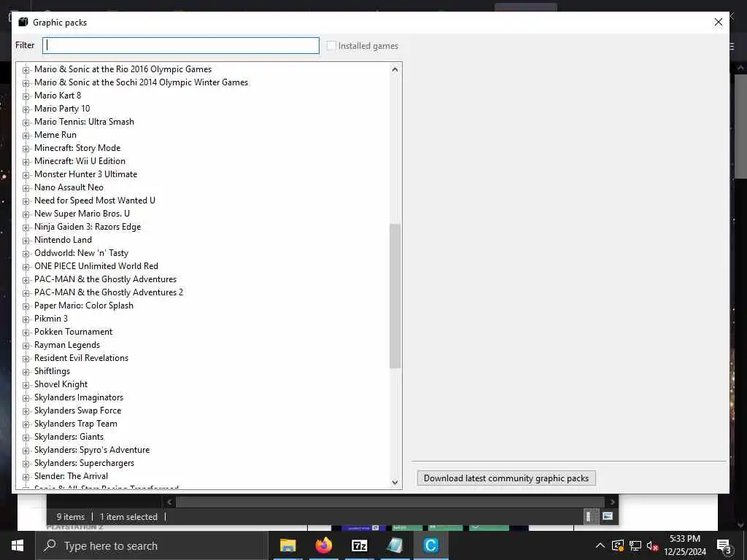Click the Filter text input field

coord(181,46)
